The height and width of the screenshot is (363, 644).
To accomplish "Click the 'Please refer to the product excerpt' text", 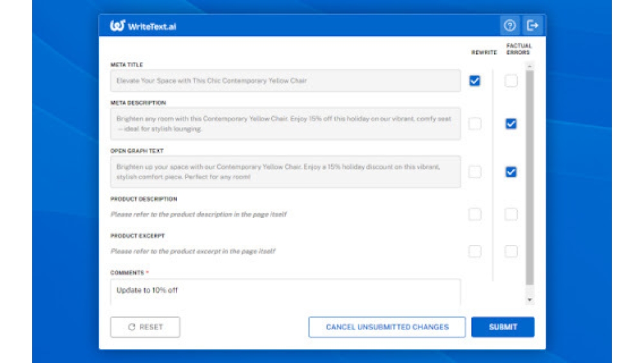I will [193, 251].
